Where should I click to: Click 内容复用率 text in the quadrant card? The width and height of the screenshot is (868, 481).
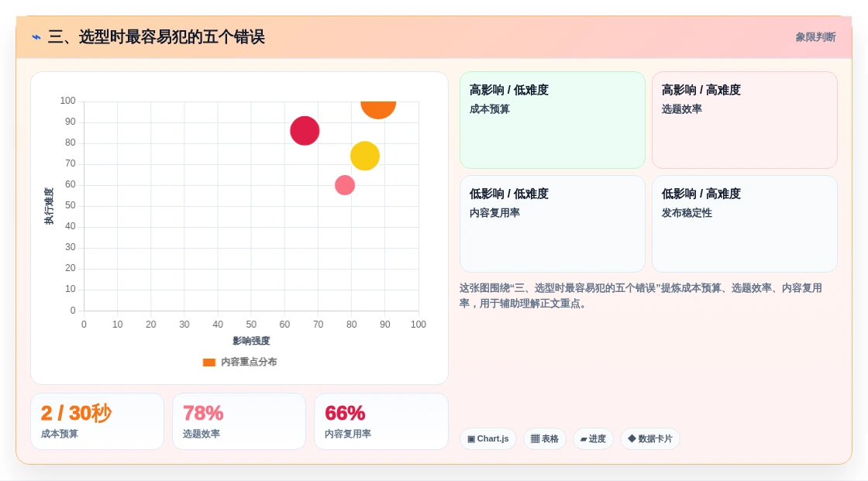pos(494,213)
